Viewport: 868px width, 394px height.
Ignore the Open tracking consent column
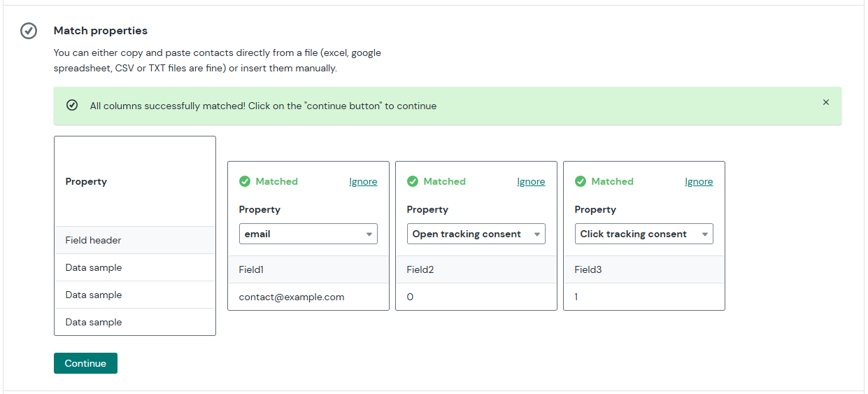(x=531, y=181)
